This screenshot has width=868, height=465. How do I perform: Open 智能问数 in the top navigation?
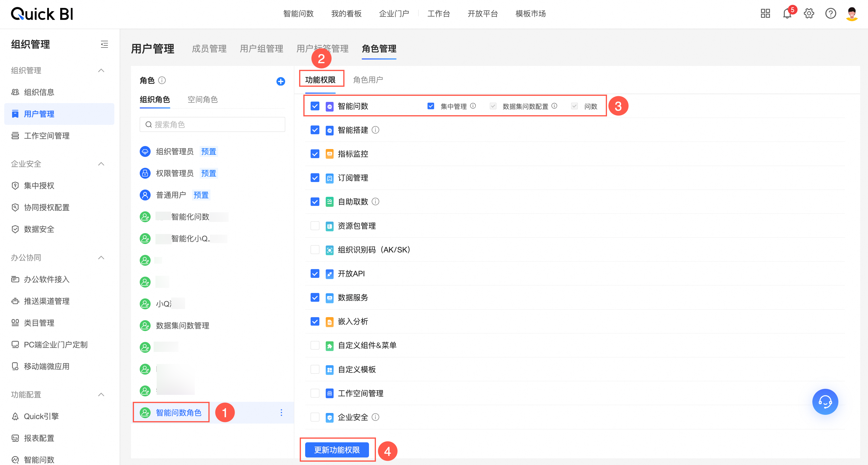pyautogui.click(x=298, y=14)
